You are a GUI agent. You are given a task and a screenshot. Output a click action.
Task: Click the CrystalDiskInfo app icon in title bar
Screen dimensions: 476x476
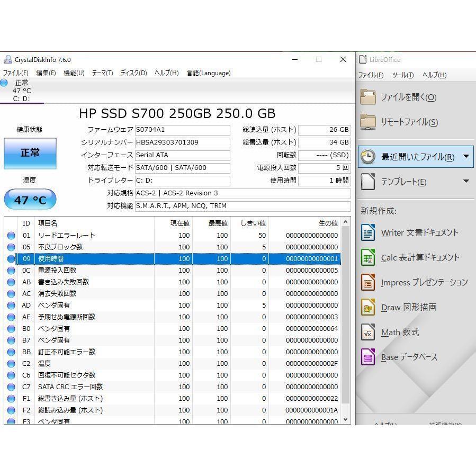coord(8,59)
